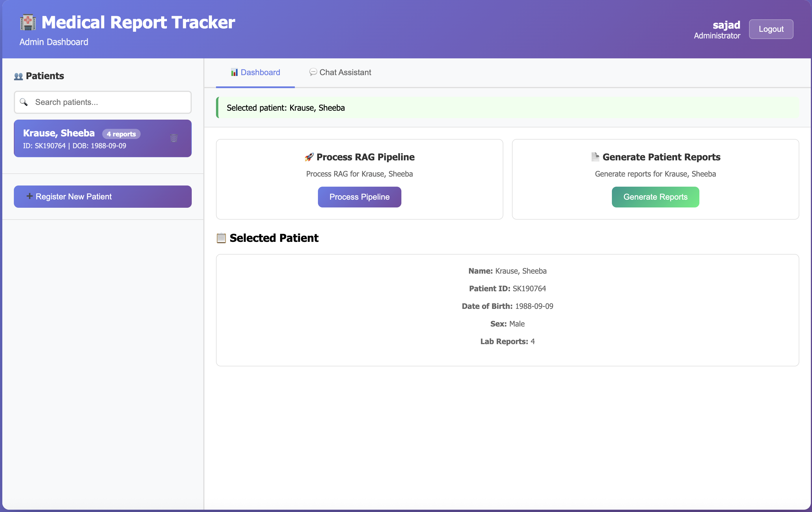Log out using the Logout button
The image size is (812, 512).
[x=771, y=29]
